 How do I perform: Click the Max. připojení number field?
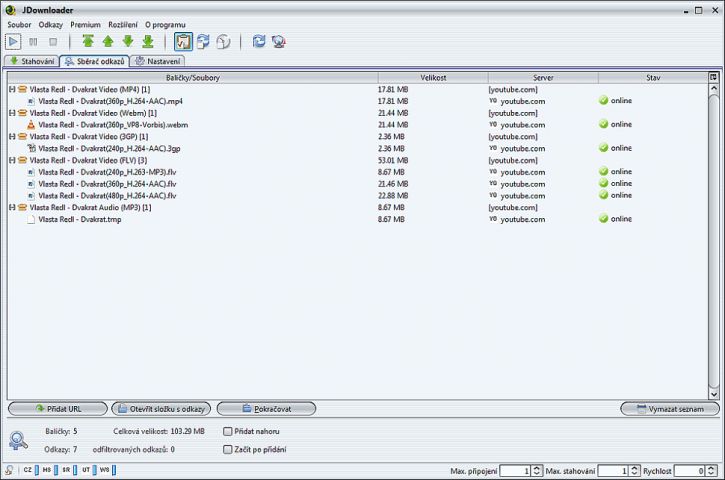(515, 471)
